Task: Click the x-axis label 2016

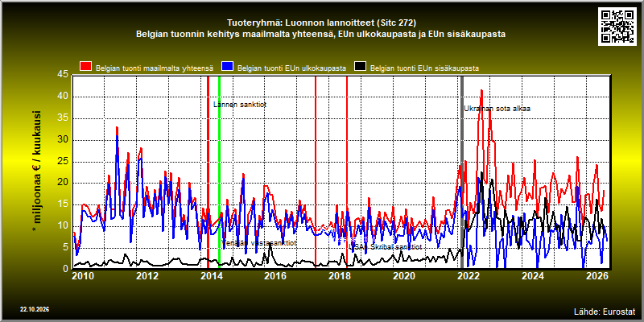Action: [275, 275]
